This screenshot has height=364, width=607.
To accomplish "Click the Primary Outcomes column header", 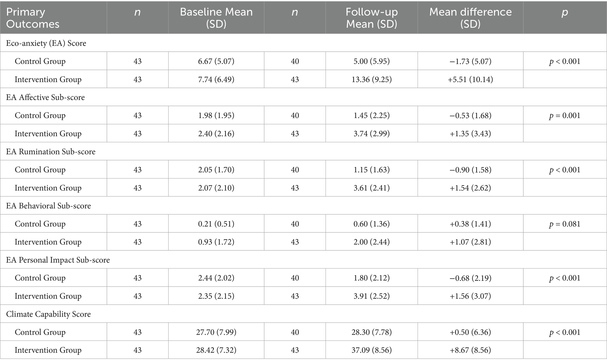I will click(33, 18).
